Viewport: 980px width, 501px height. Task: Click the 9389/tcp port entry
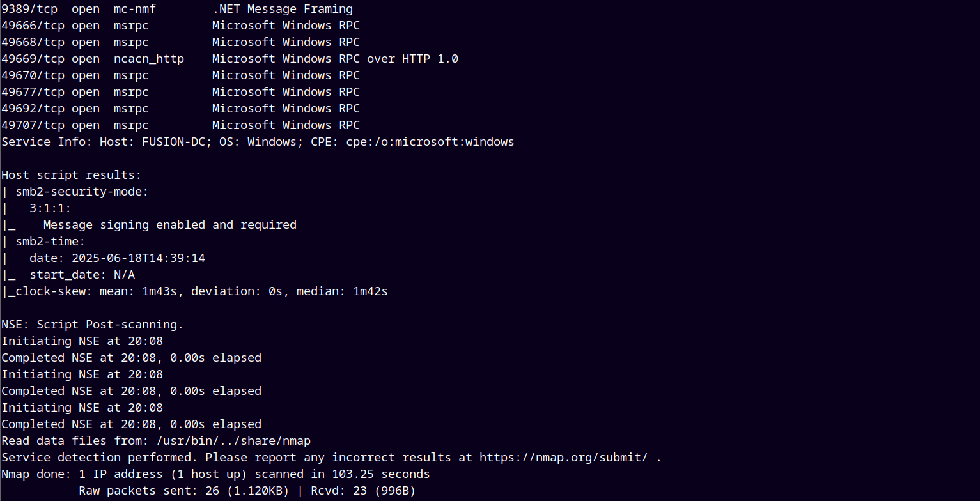(29, 9)
